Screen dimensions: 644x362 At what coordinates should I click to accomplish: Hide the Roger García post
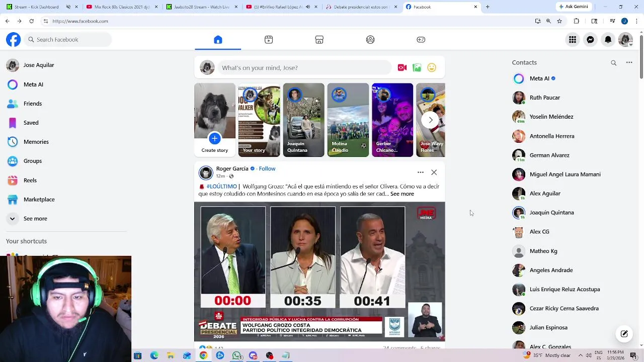tap(434, 172)
